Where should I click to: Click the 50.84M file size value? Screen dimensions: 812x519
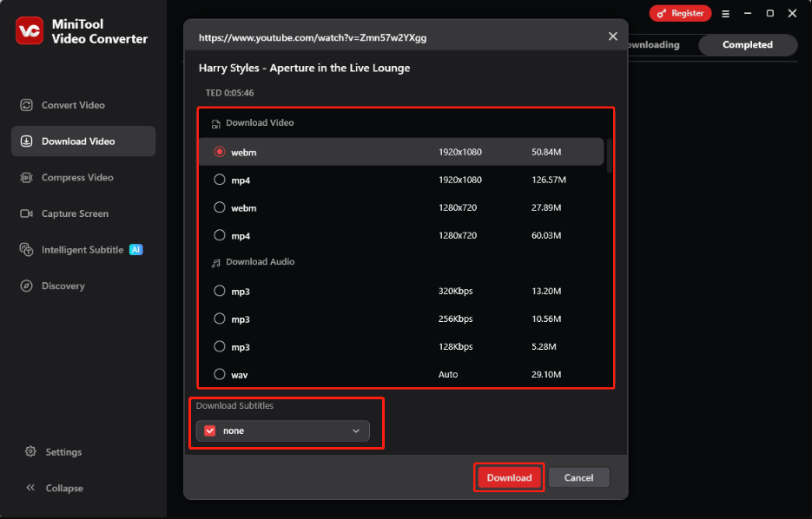(546, 152)
